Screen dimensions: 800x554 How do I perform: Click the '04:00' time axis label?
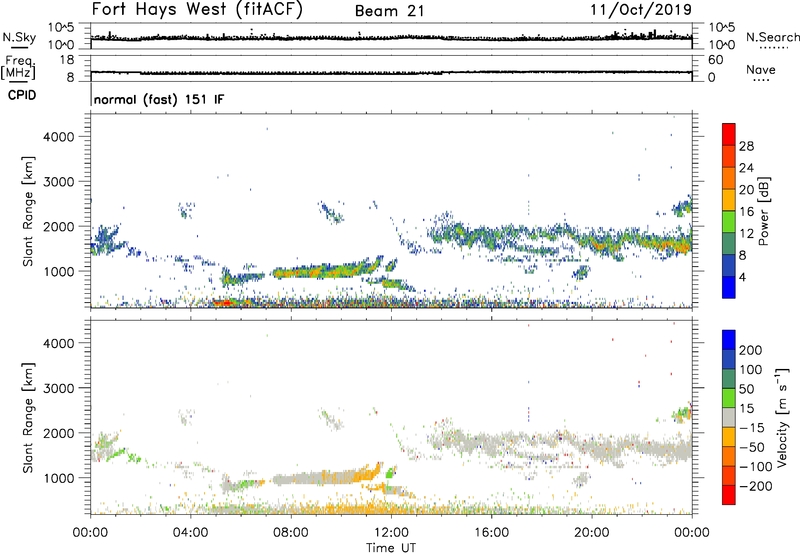(x=191, y=533)
